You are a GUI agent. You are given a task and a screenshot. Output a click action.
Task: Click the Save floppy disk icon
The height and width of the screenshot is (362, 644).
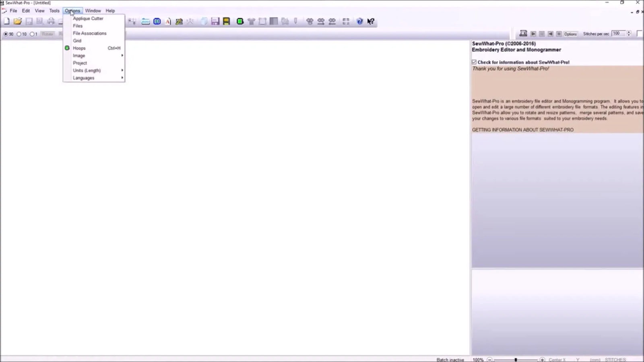[x=29, y=21]
